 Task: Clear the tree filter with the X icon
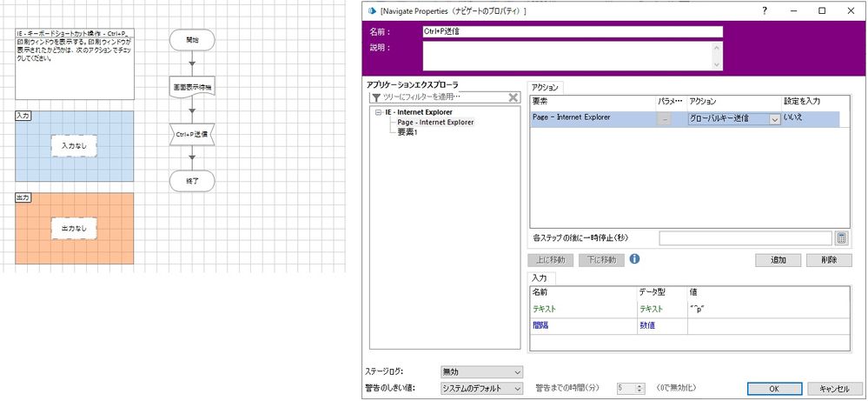514,97
